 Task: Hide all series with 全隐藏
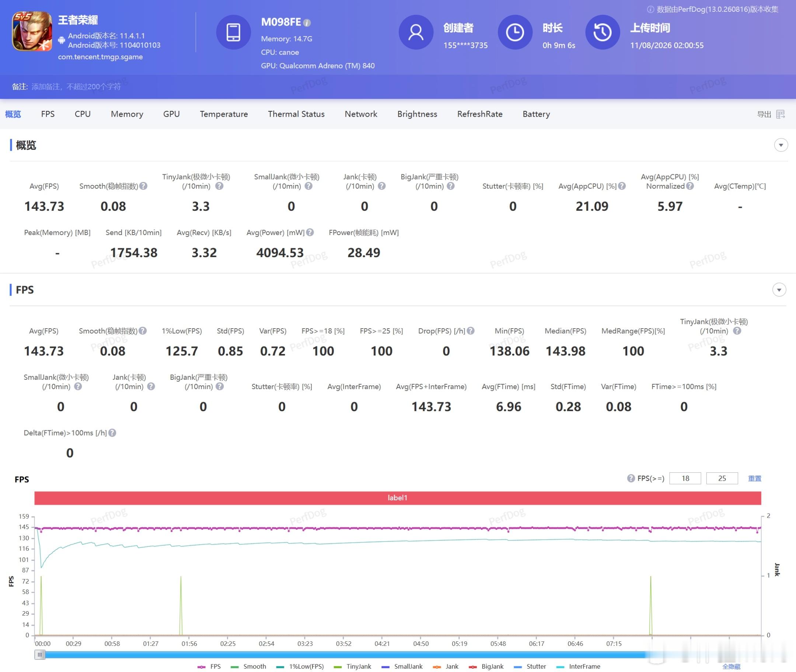(x=731, y=667)
